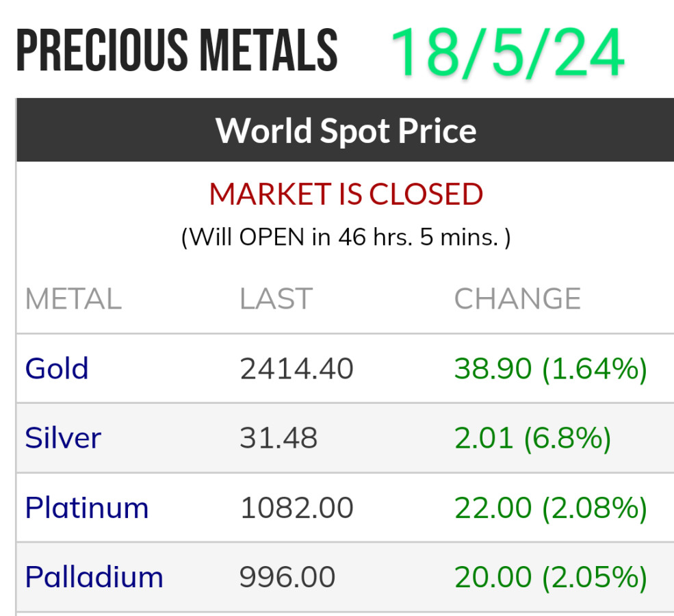Click Gold's change 38.90 (1.64%)

tap(550, 369)
